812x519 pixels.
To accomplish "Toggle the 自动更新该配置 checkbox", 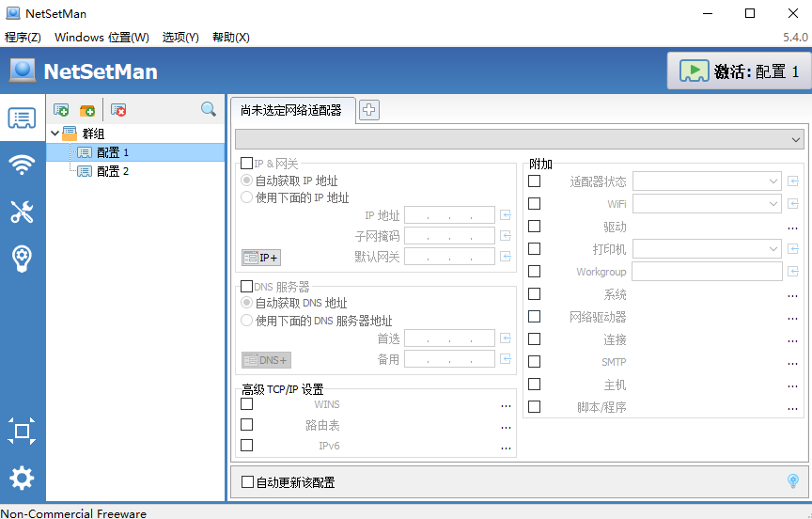I will click(247, 482).
